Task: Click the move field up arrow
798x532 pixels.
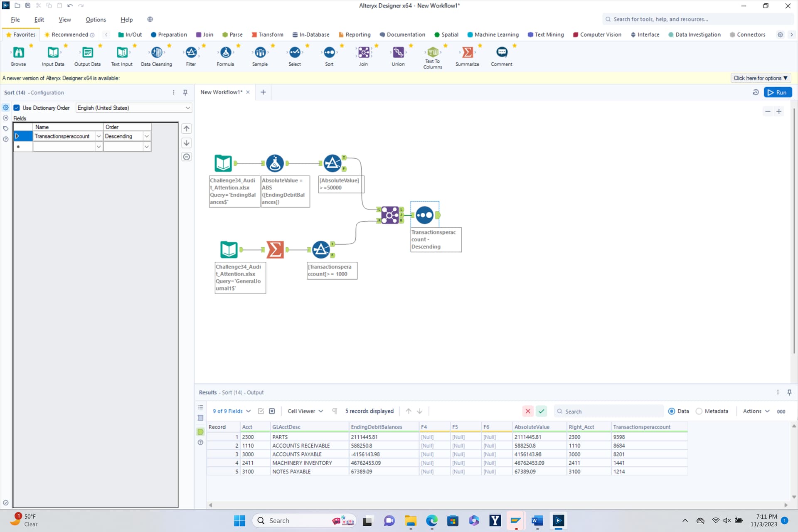Action: pos(187,128)
